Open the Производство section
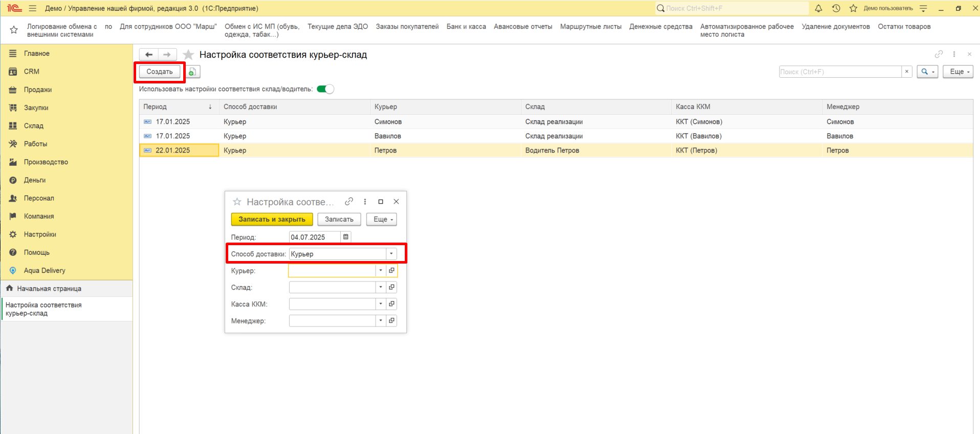980x434 pixels. pos(46,162)
